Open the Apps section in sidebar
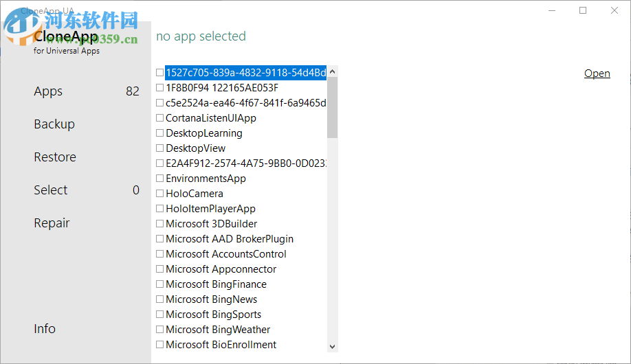The image size is (631, 364). click(48, 91)
